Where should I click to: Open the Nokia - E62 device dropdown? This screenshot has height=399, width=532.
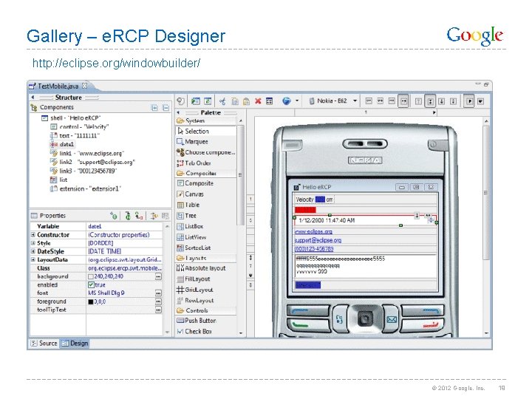point(355,100)
